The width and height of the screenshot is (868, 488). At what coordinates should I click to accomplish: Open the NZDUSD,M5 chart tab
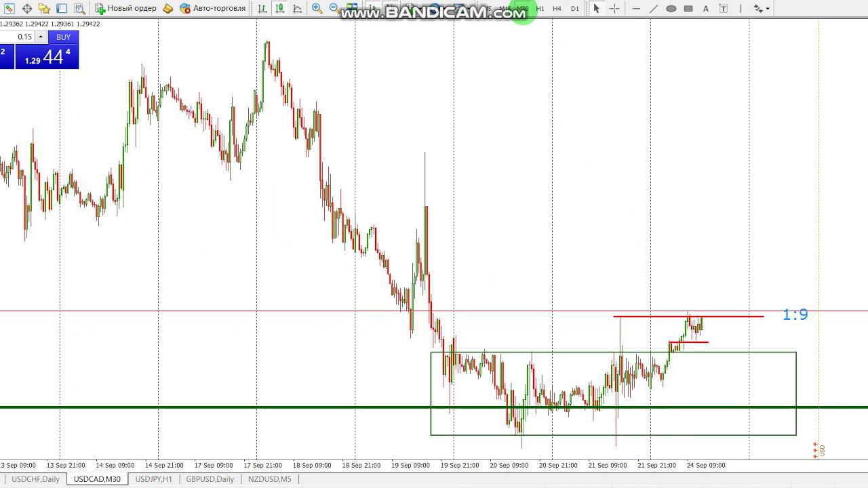[x=270, y=479]
